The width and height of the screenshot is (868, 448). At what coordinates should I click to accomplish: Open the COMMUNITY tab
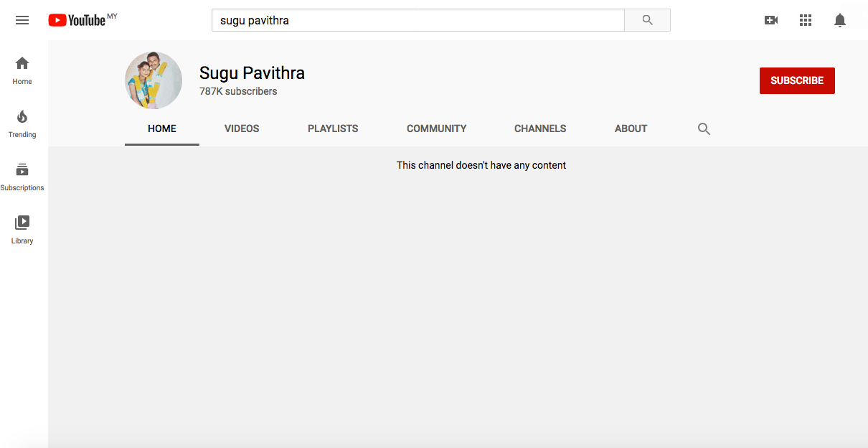(436, 129)
